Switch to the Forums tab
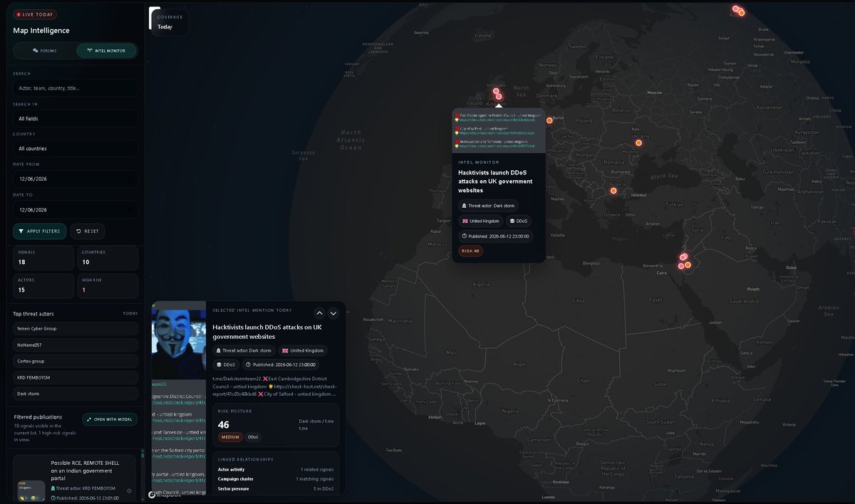855x504 pixels. point(45,51)
